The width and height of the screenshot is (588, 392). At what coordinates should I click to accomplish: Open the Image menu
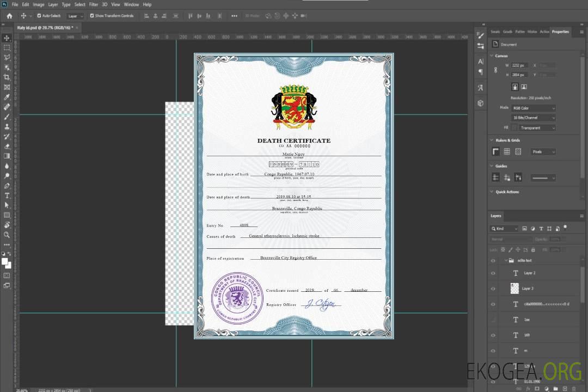click(39, 4)
